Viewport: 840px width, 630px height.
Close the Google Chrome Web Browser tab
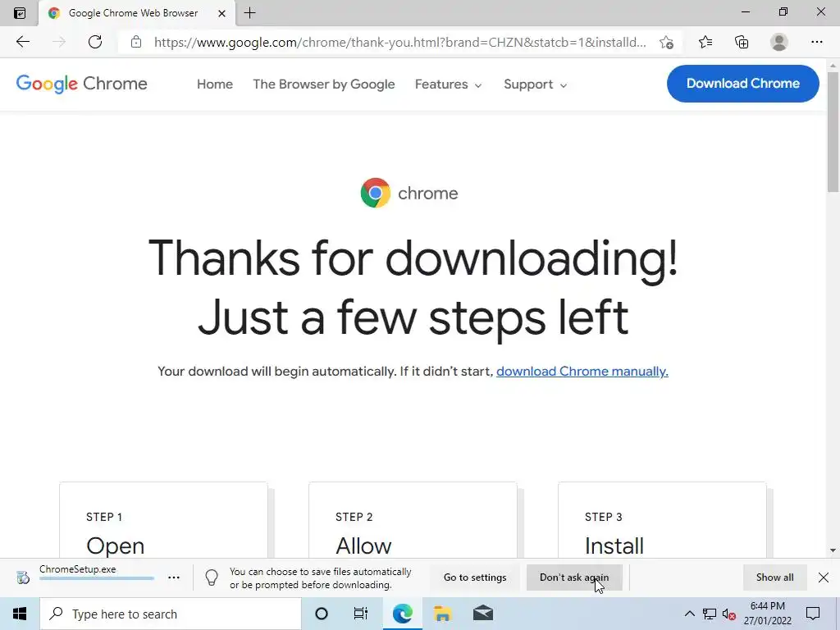pyautogui.click(x=221, y=13)
